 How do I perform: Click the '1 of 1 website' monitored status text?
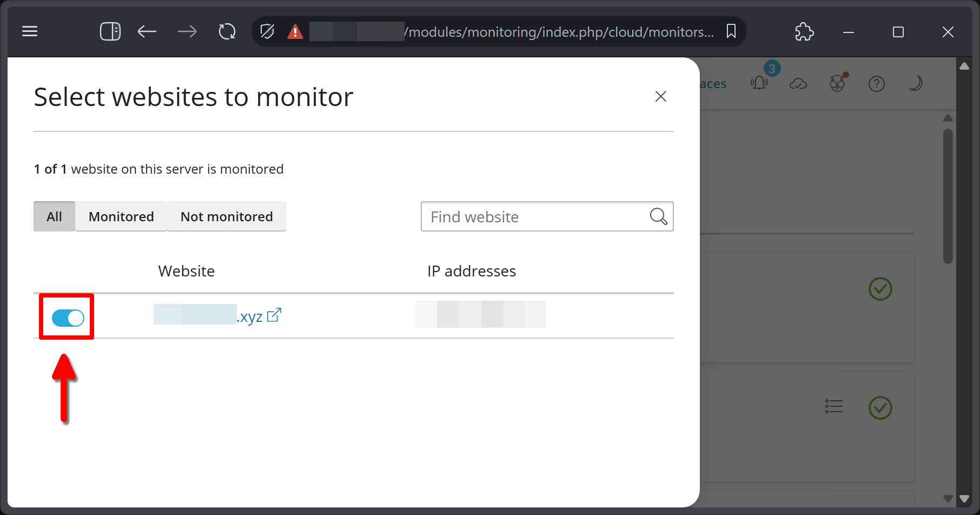click(x=158, y=169)
